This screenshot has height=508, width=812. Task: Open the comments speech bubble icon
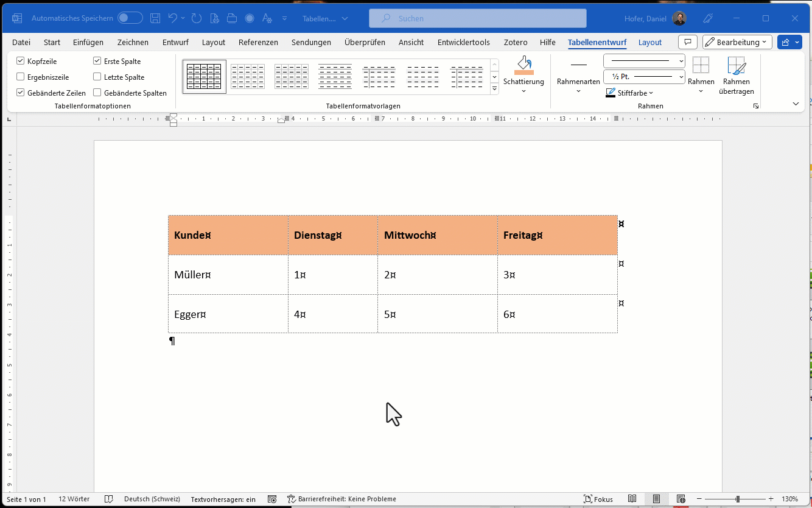coord(687,42)
